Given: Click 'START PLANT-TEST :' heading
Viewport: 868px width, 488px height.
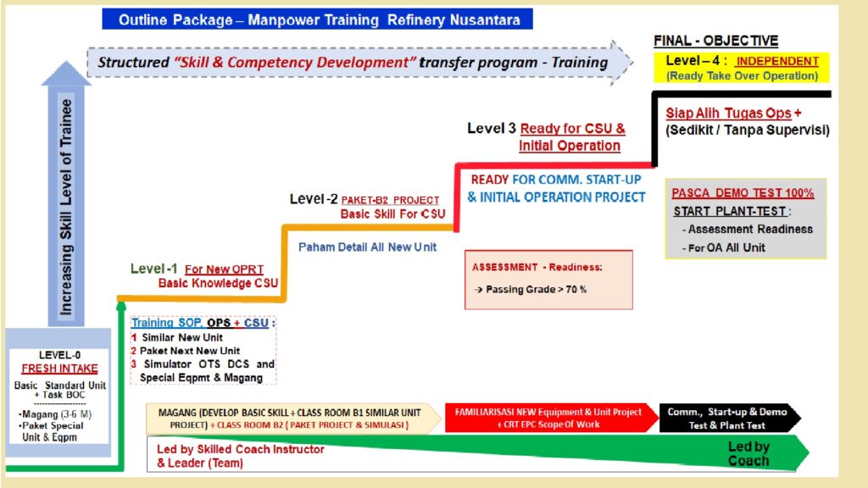Looking at the screenshot, I should (732, 211).
